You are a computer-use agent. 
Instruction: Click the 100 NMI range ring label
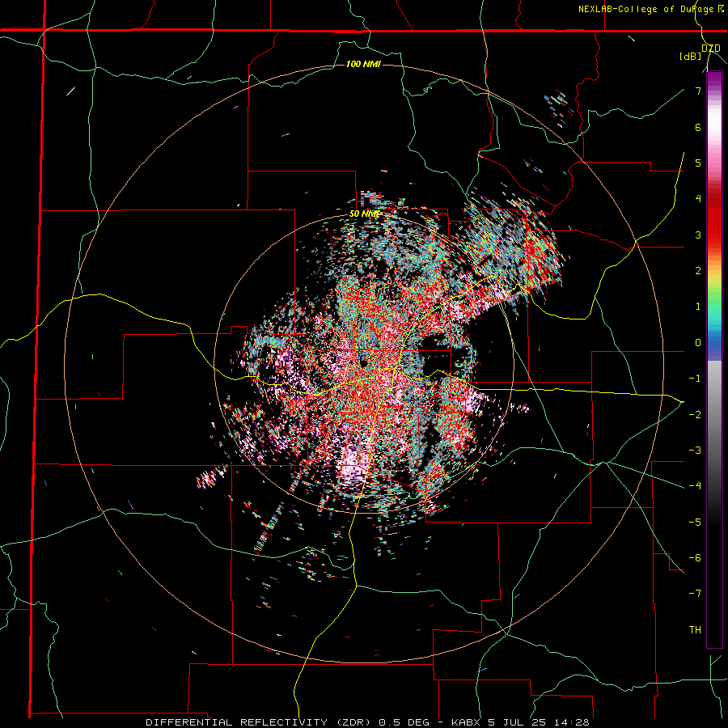363,64
